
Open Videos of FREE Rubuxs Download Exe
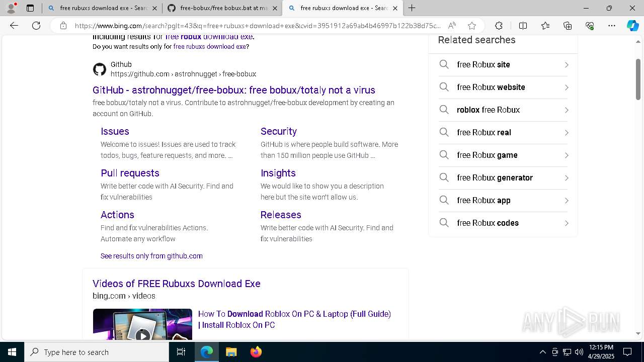(177, 284)
